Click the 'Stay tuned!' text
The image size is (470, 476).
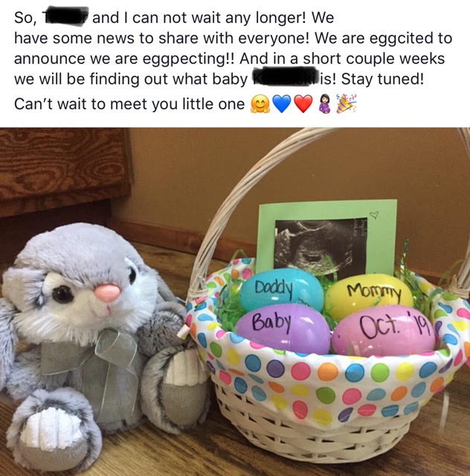click(x=382, y=80)
